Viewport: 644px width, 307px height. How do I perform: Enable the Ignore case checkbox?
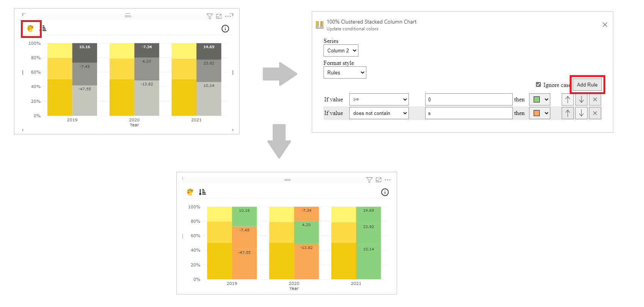pos(539,85)
